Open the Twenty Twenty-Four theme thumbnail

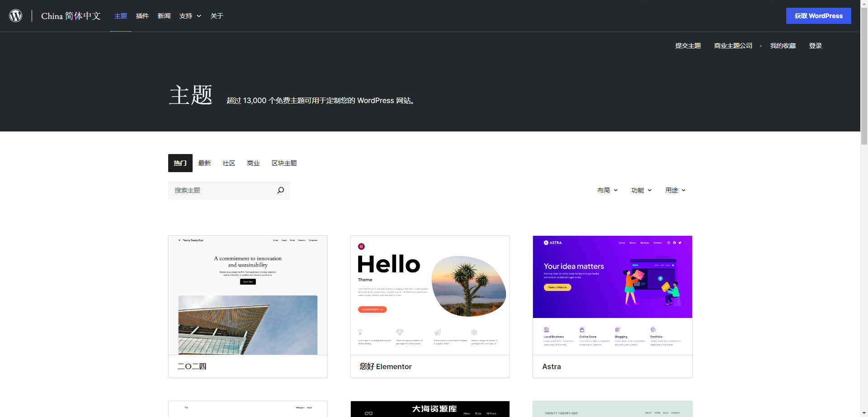(x=248, y=295)
